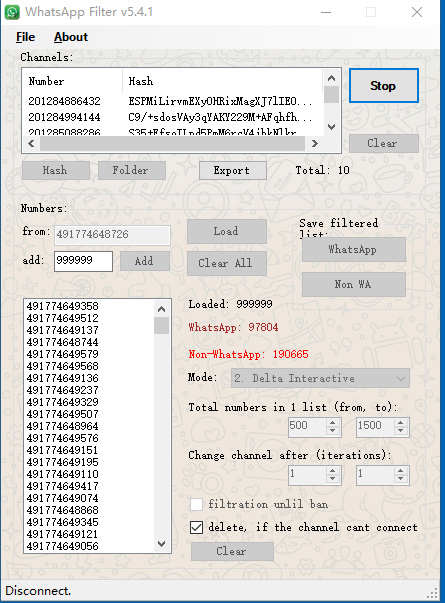Select number 491774649512 in list

62,318
